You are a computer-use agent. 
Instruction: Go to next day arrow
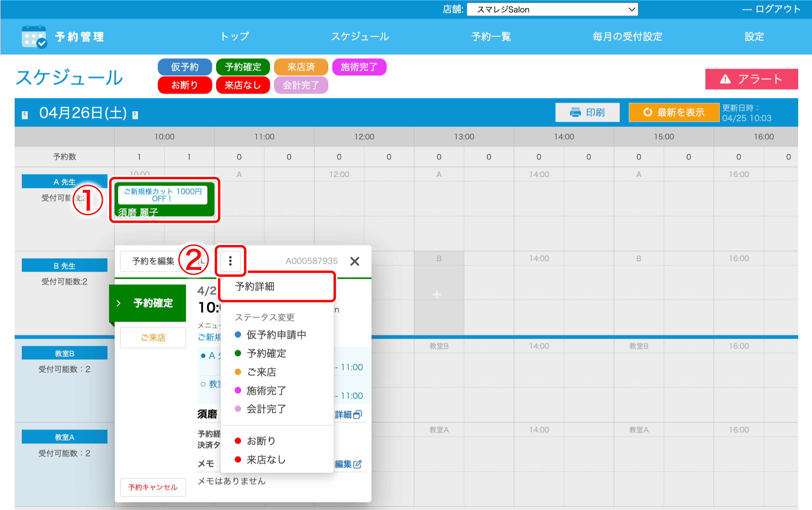pyautogui.click(x=135, y=115)
